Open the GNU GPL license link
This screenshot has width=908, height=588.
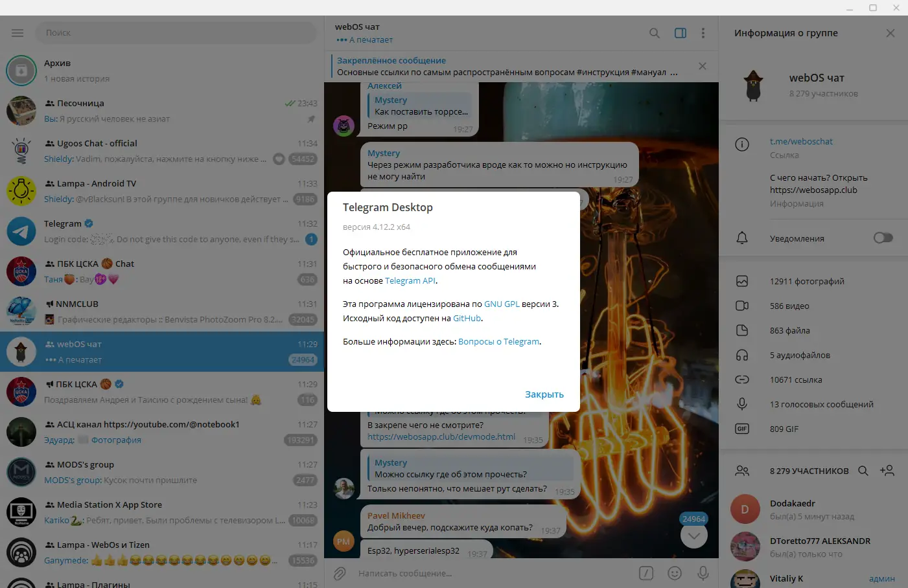(502, 304)
